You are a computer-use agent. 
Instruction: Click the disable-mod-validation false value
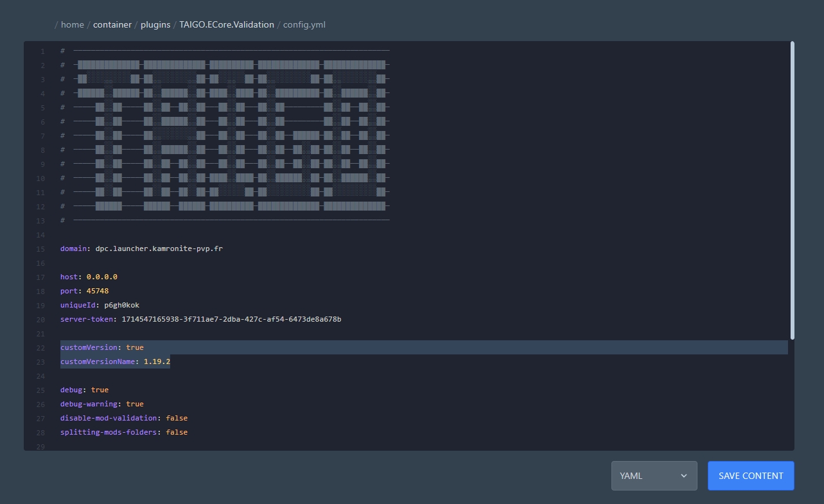177,418
